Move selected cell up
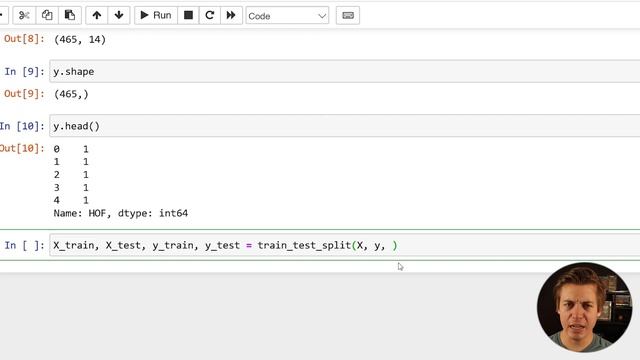The width and height of the screenshot is (640, 360). 97,16
